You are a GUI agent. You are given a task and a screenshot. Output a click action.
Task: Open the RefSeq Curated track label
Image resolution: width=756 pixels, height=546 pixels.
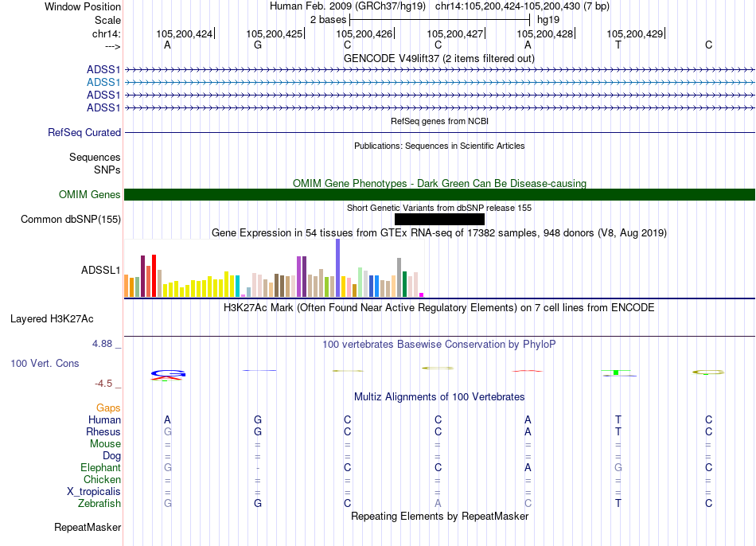pyautogui.click(x=84, y=133)
